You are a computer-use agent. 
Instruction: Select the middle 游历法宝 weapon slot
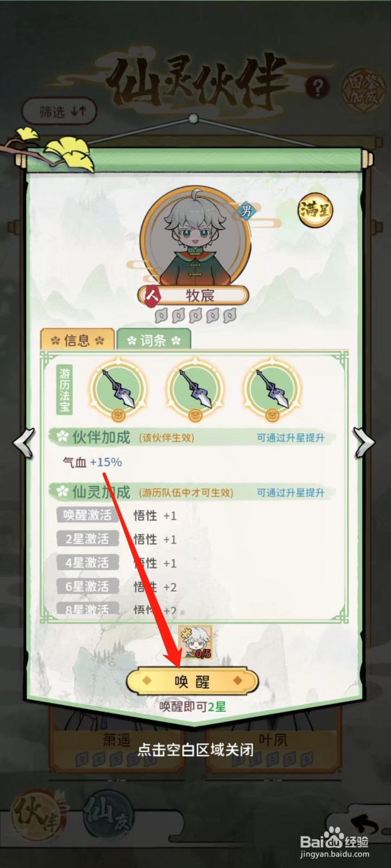[x=195, y=390]
